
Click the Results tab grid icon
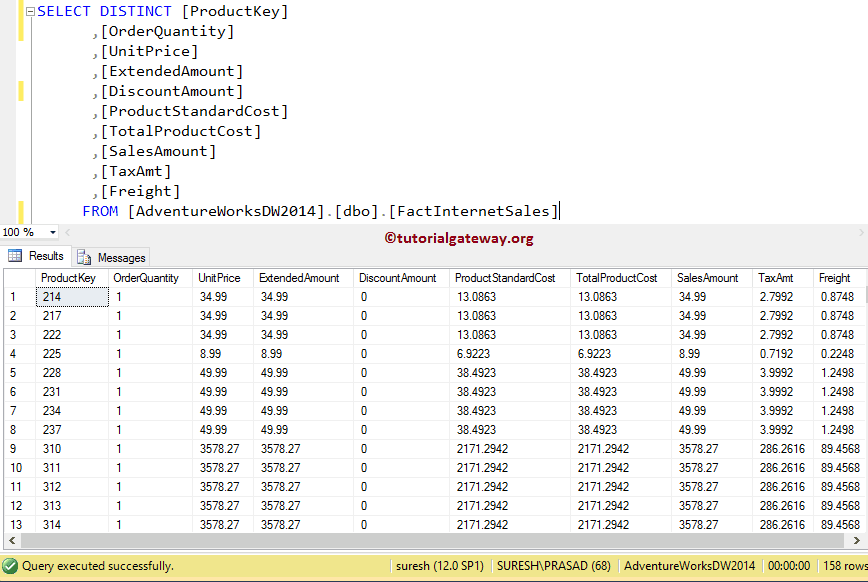[x=15, y=257]
